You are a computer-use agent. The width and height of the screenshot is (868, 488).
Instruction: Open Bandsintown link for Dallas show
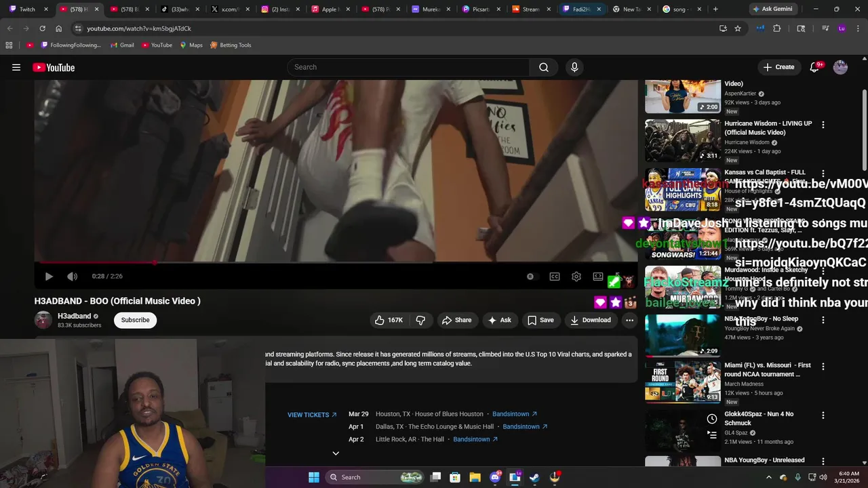coord(525,427)
